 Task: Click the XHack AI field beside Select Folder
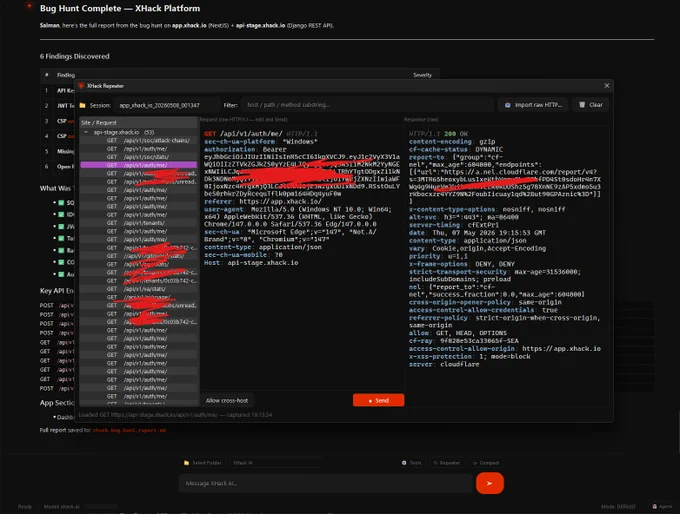pos(276,463)
